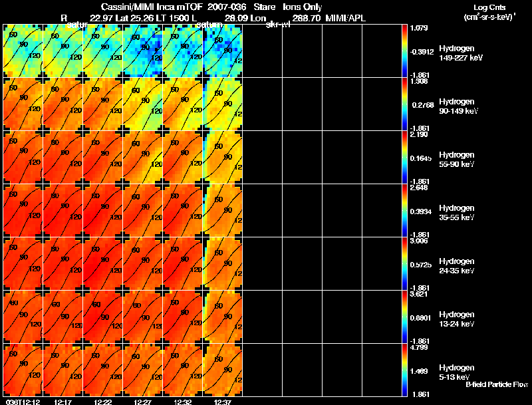View the 24-35 keV image at 12:27

point(143,263)
